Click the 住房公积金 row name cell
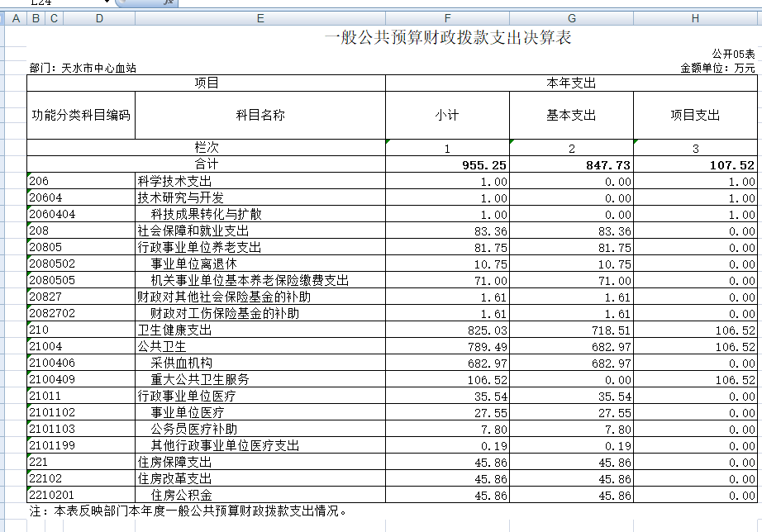The height and width of the screenshot is (532, 762). point(260,496)
